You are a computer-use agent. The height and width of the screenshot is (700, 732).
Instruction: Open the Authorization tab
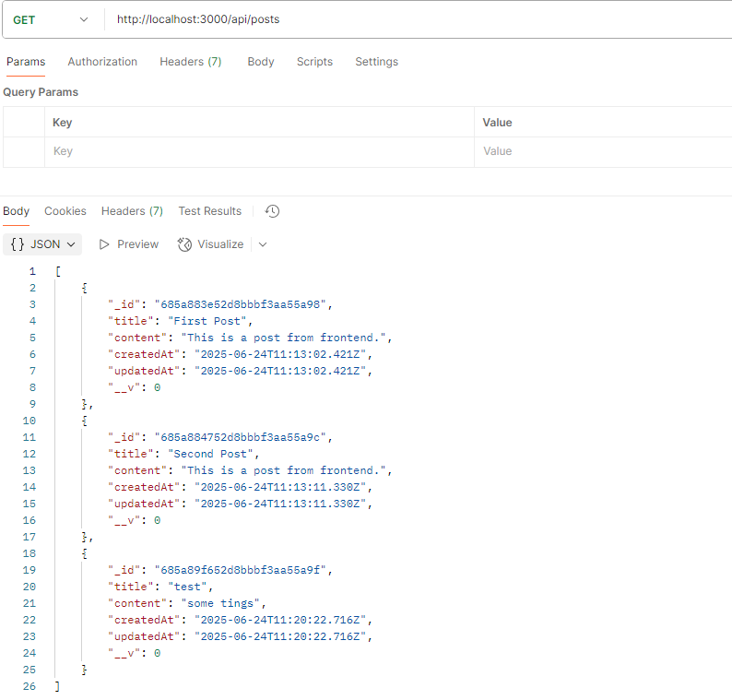click(x=102, y=62)
